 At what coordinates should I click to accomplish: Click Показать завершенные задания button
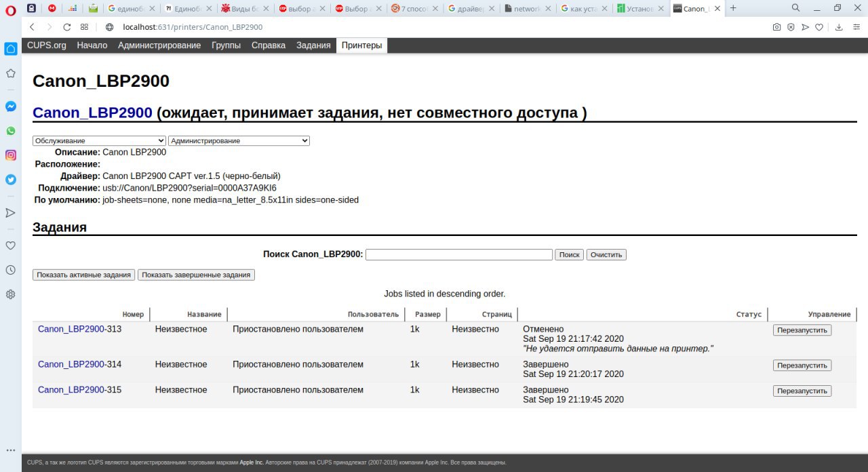(197, 275)
